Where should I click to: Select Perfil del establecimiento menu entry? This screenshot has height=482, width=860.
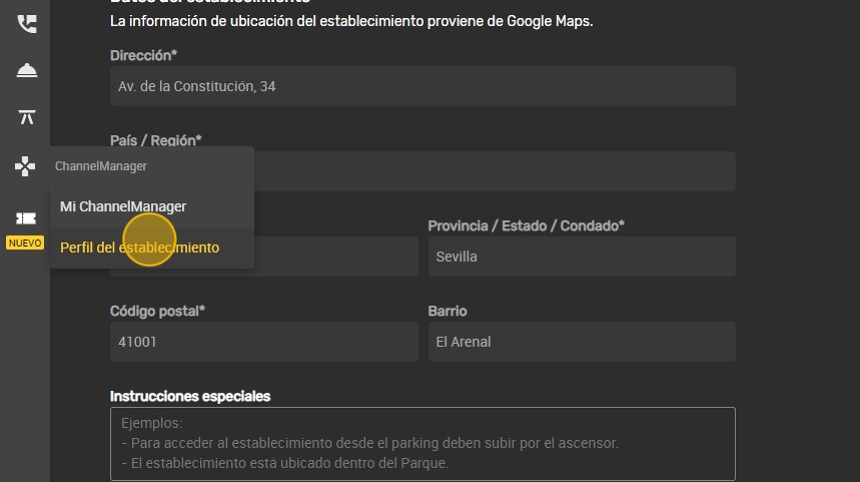[x=139, y=247]
